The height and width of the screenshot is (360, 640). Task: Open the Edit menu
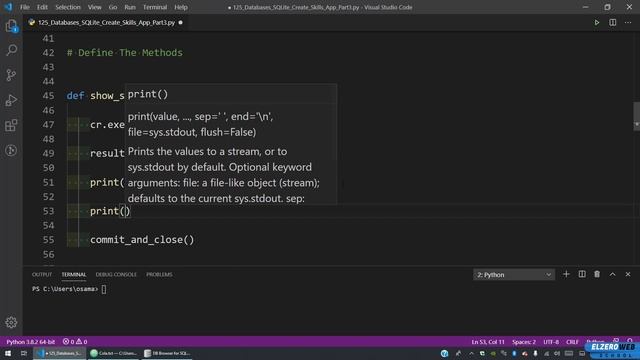(42, 7)
